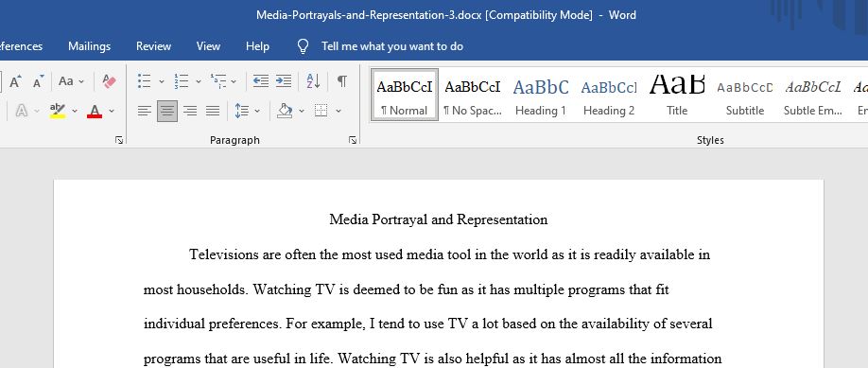Shrink font size with small A icon

pos(38,81)
